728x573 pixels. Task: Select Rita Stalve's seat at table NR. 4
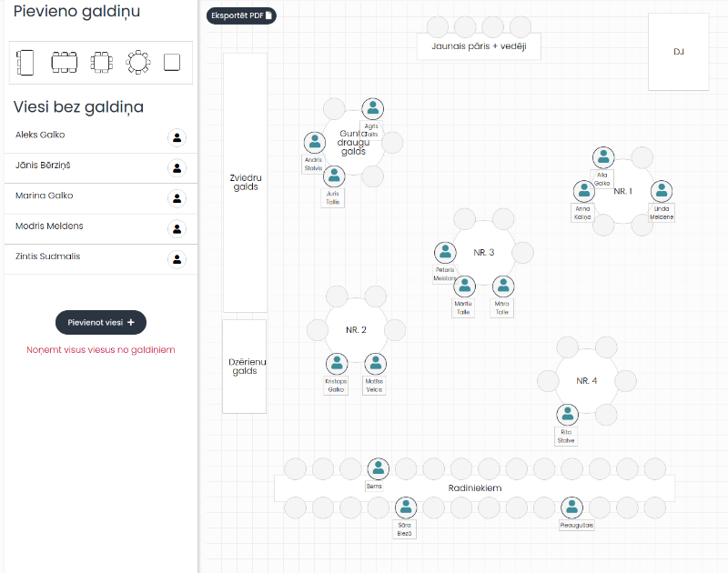coord(567,415)
